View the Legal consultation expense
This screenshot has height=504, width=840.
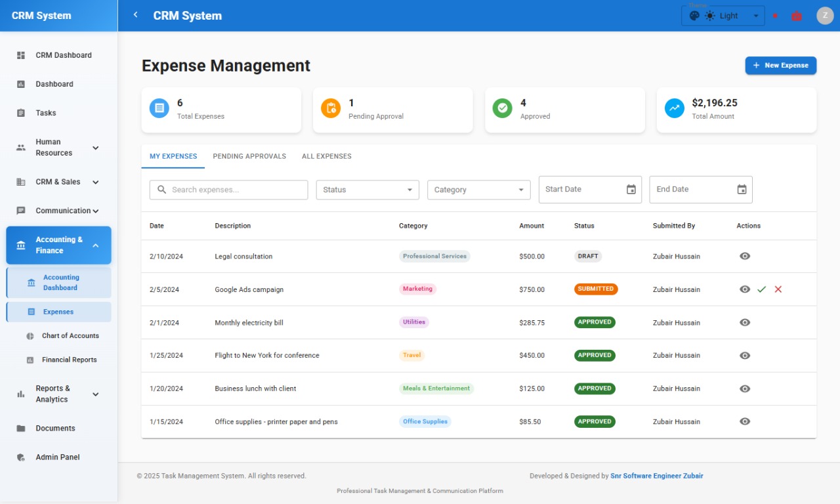pos(745,256)
